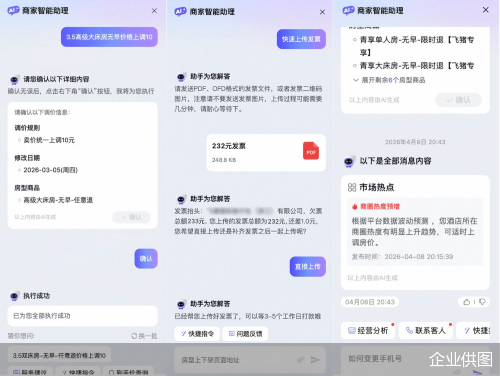Click the 快速上传发票 message bubble

(301, 39)
